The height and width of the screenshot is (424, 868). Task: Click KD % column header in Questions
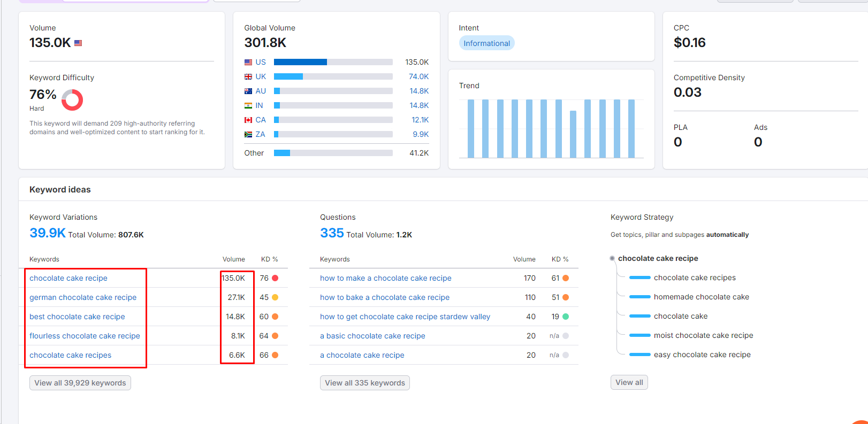pyautogui.click(x=560, y=259)
